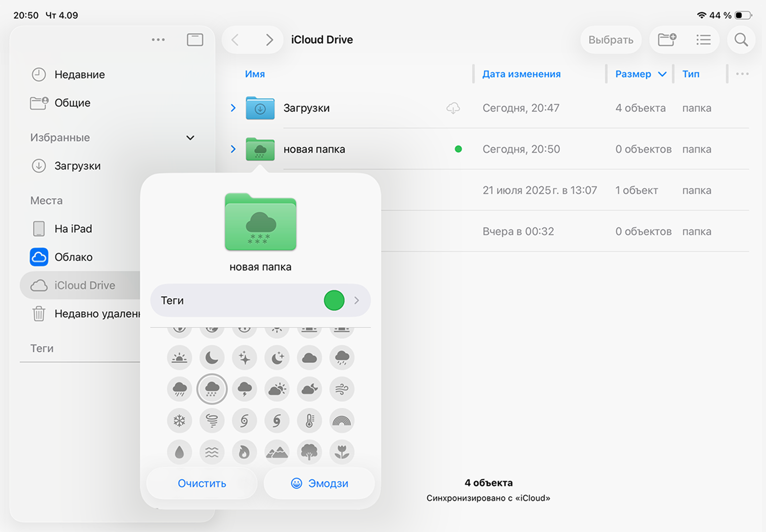Image resolution: width=766 pixels, height=532 pixels.
Task: Expand the Загрузки folder row chevron
Action: tap(233, 108)
